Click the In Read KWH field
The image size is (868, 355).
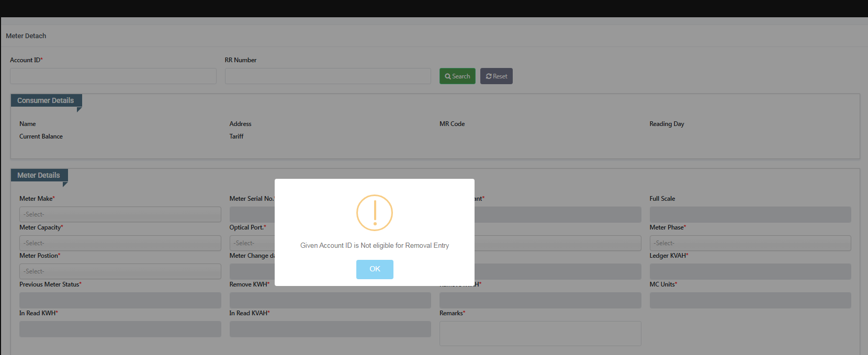[x=120, y=329]
